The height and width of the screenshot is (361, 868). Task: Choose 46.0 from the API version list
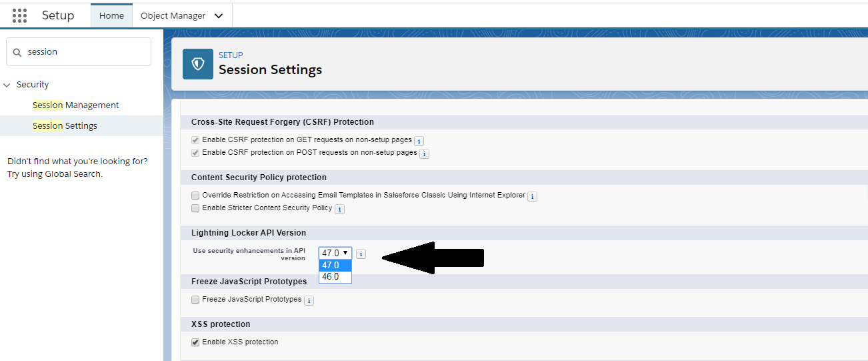(x=335, y=276)
